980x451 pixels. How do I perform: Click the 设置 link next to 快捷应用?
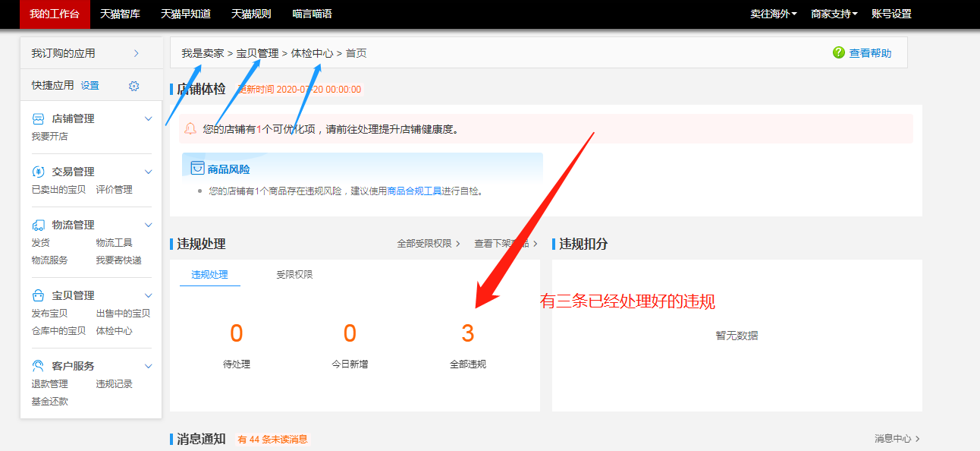point(90,86)
